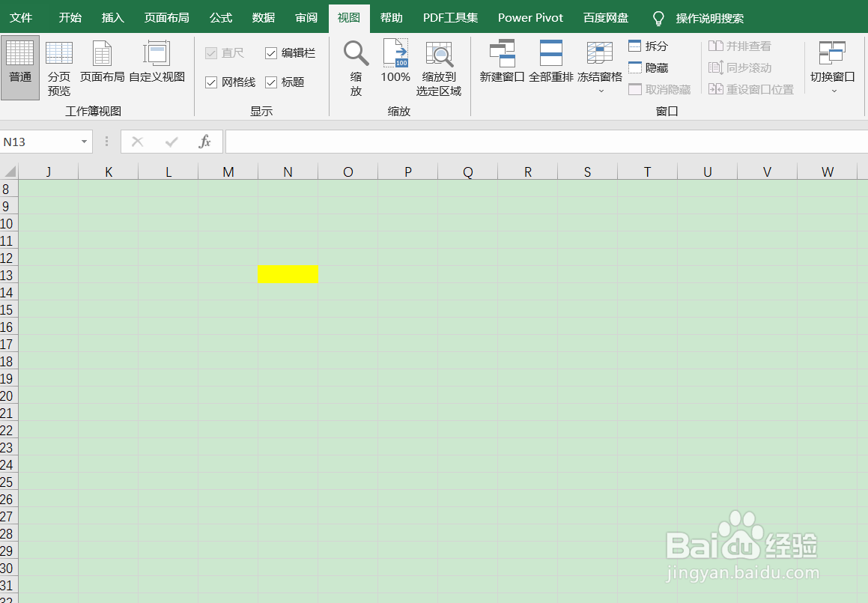Image resolution: width=868 pixels, height=603 pixels.
Task: Arrange All windows (全部重排)
Action: (x=550, y=61)
